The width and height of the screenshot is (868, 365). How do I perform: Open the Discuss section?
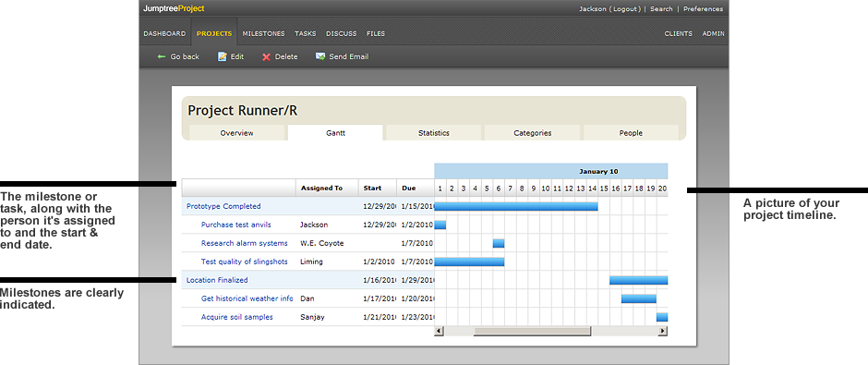coord(341,34)
